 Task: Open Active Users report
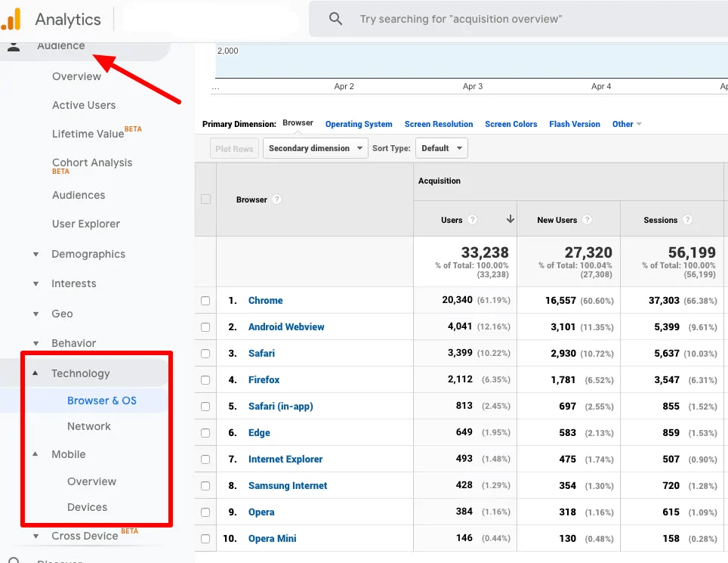click(x=84, y=105)
